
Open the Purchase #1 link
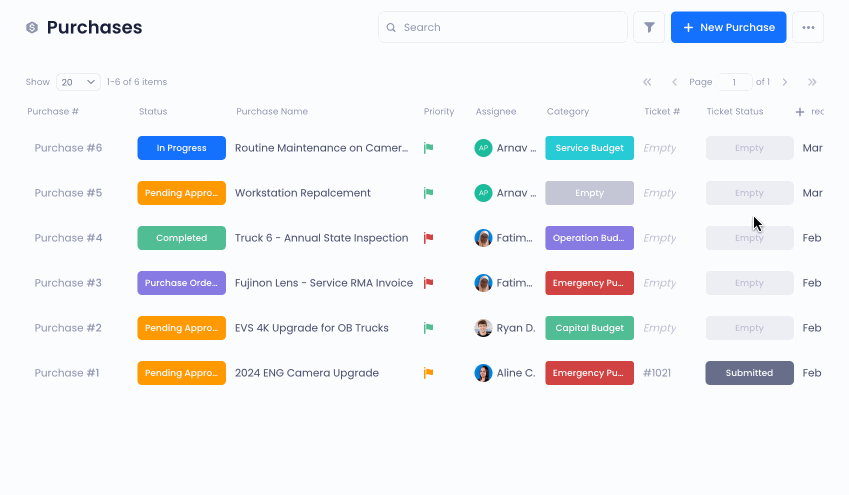[x=67, y=373]
